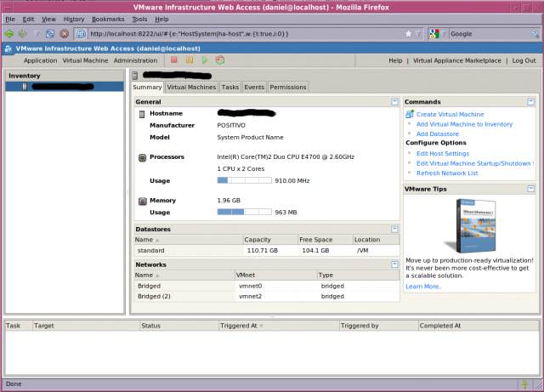Click the Help link in top bar
Viewport: 544px width, 392px height.
pyautogui.click(x=395, y=60)
